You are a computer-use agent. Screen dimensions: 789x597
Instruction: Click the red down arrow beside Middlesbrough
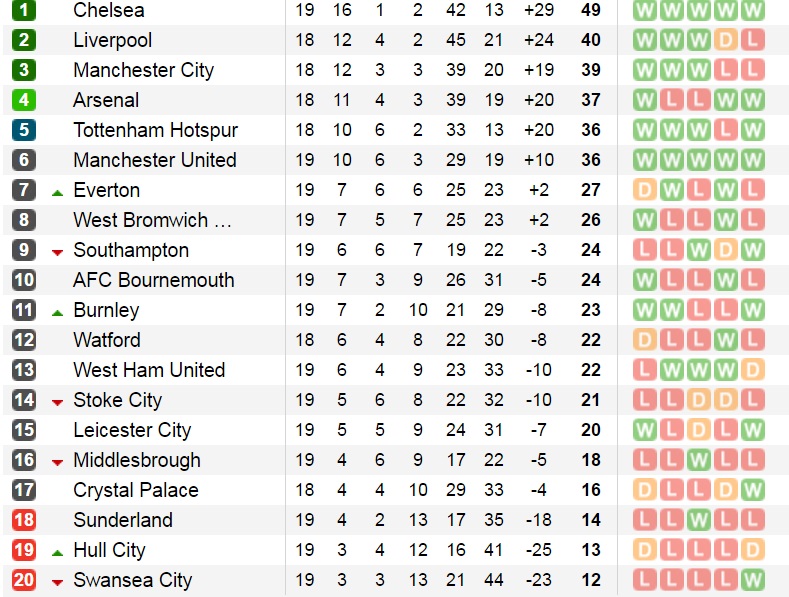coord(57,462)
